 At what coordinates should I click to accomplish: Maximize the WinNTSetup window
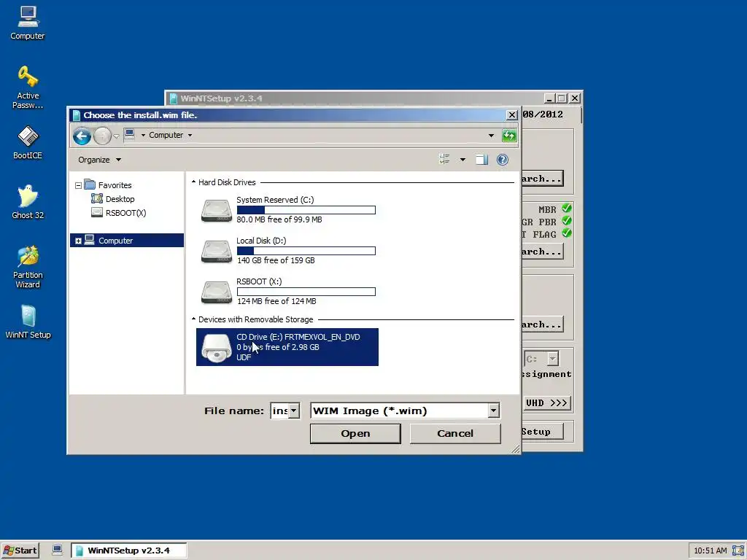562,98
